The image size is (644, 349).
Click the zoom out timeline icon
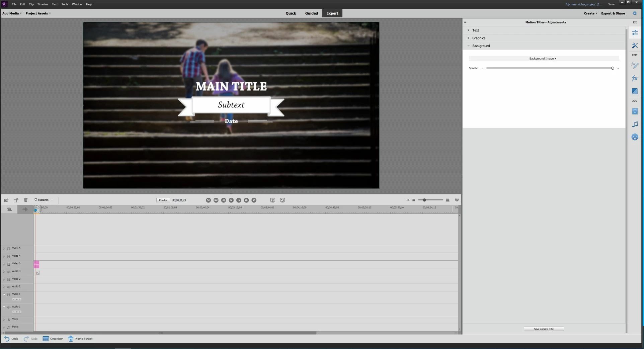coord(414,200)
